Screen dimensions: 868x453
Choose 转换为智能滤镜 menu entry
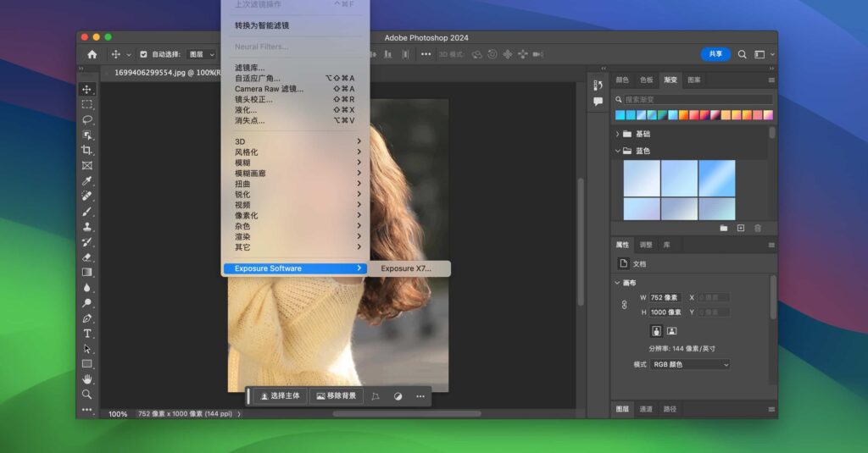(x=296, y=25)
